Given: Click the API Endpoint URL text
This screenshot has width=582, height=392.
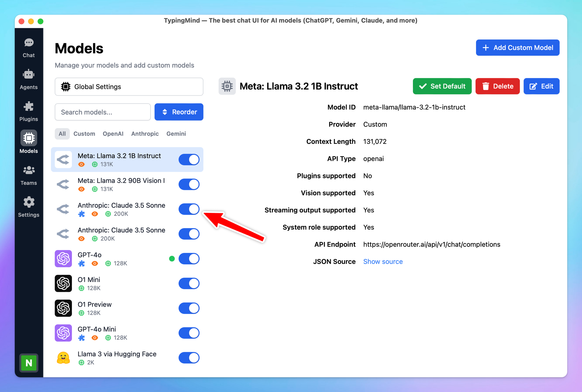Looking at the screenshot, I should click(432, 244).
